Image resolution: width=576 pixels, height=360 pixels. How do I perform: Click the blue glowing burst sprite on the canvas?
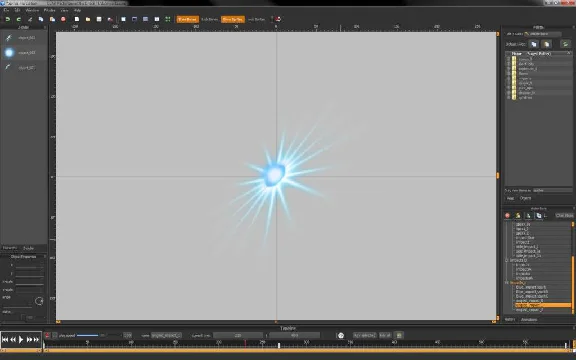click(274, 176)
